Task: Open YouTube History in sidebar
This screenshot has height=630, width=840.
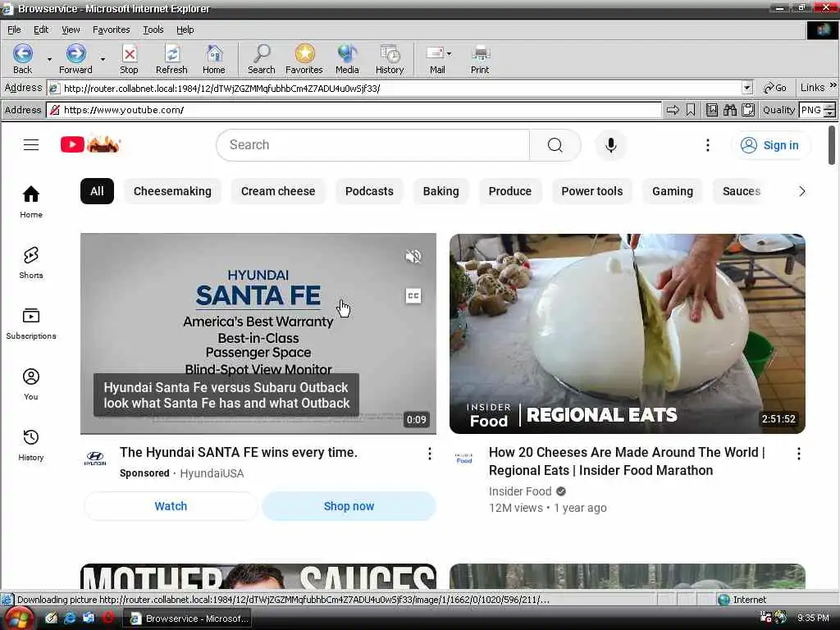Action: pos(31,445)
